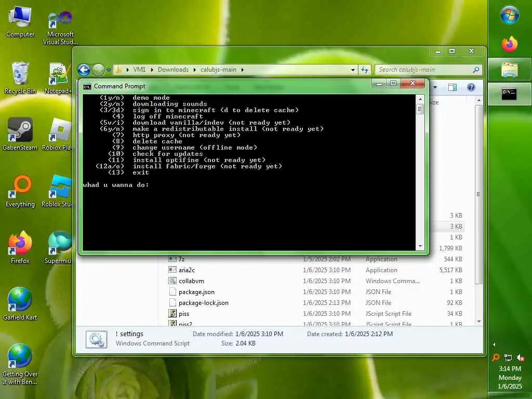
Task: Click the VM1 breadcrumb in address bar
Action: [x=139, y=70]
